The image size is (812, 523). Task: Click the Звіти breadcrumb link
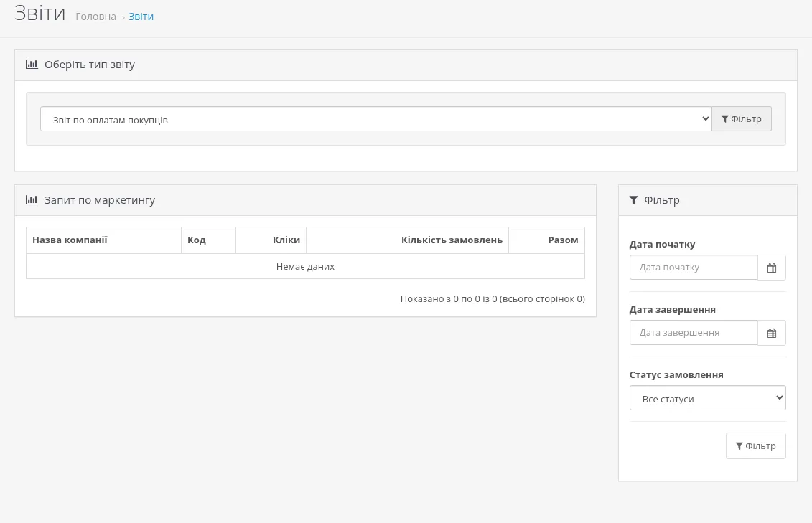[x=141, y=17]
